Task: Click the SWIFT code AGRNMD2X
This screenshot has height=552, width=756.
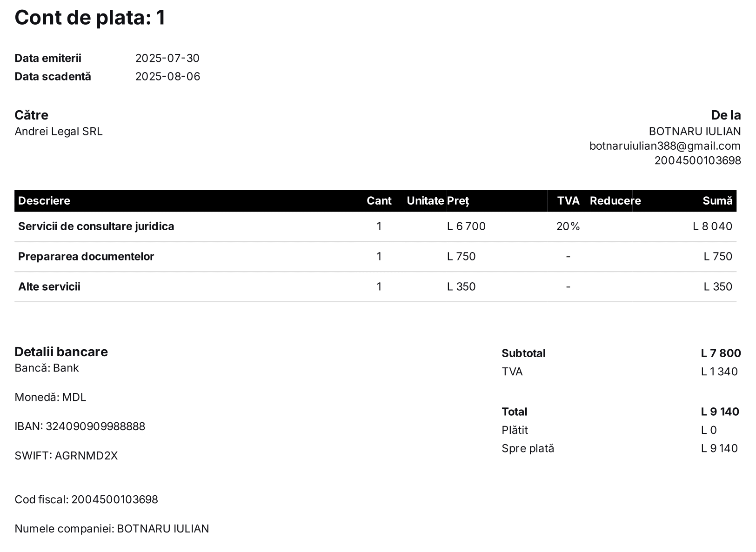Action: (86, 456)
